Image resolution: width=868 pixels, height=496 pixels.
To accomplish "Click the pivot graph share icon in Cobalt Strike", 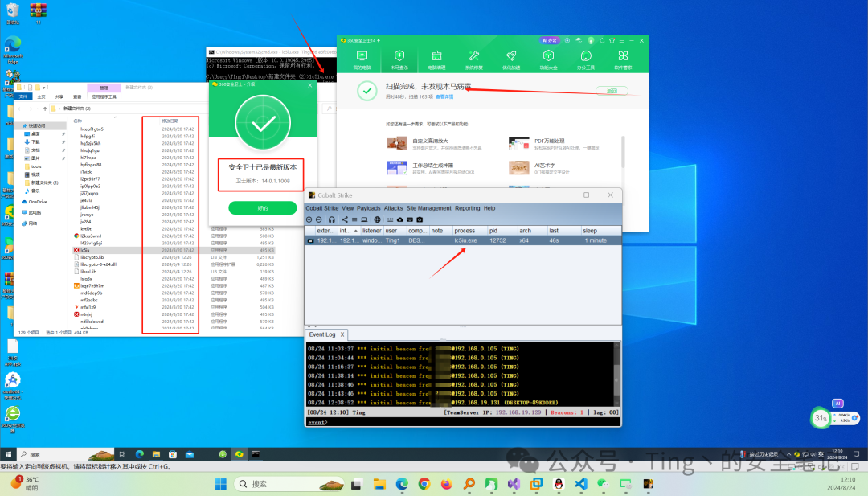I will [x=344, y=219].
